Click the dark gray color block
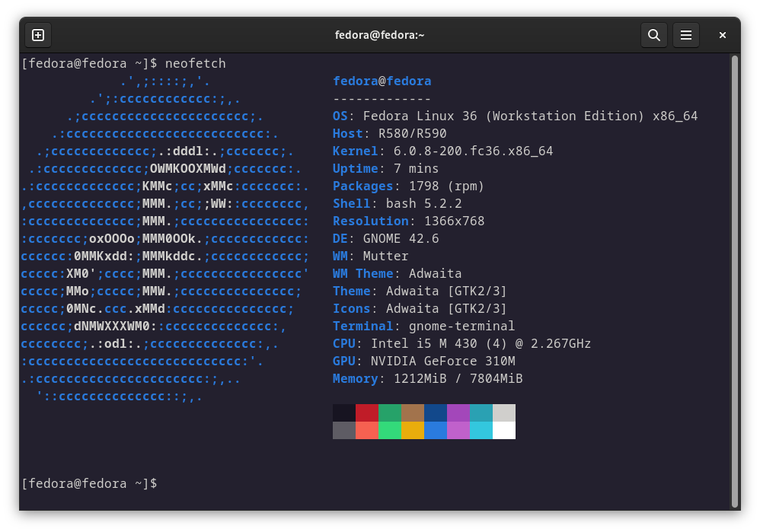760x532 pixels. pos(344,430)
